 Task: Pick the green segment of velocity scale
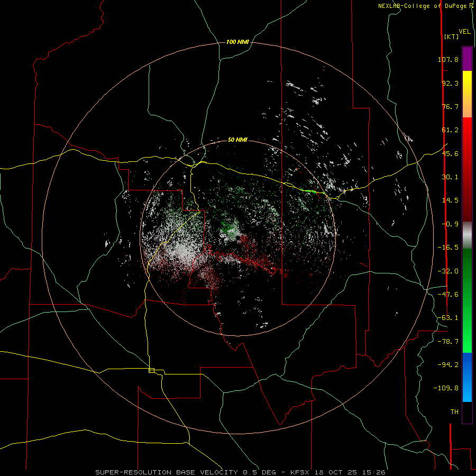pos(467,300)
